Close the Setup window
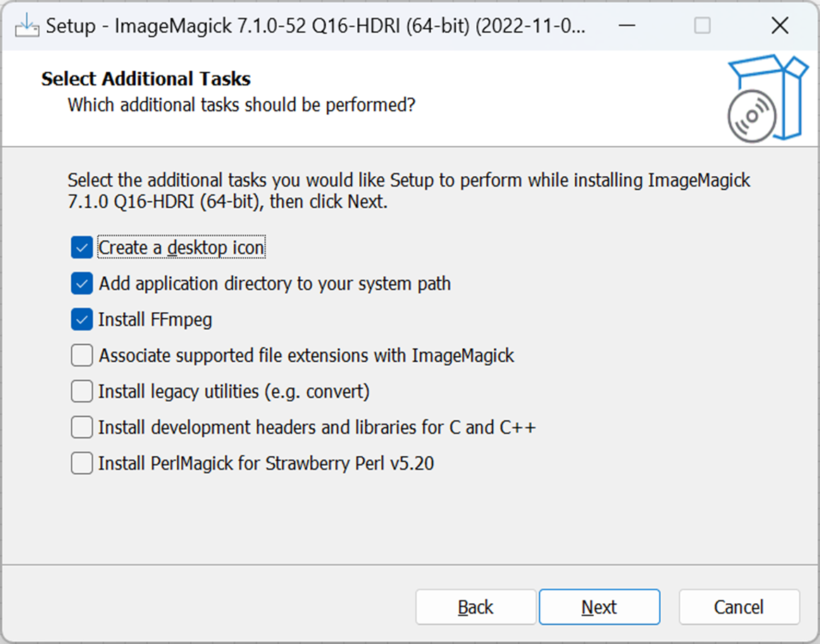Viewport: 820px width, 644px height. pos(780,25)
